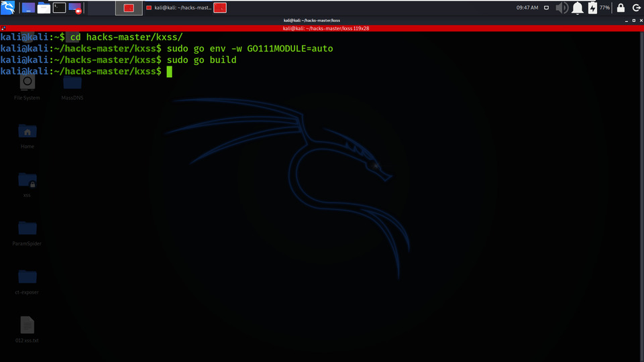Viewport: 644px width, 362px height.
Task: Open the 09:47 AM clock
Action: 527,8
